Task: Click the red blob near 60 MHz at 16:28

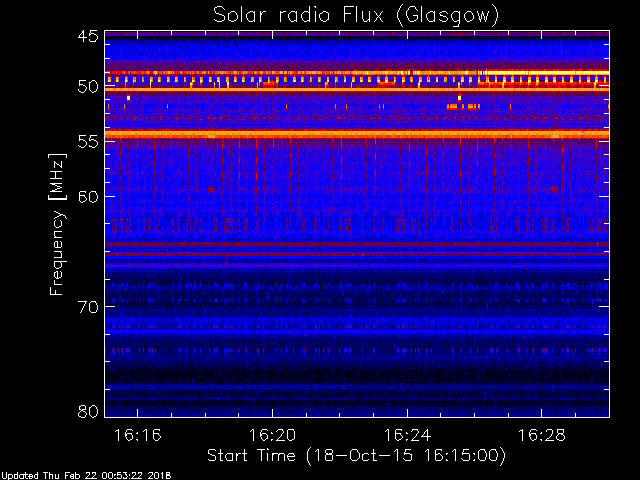Action: pyautogui.click(x=554, y=189)
